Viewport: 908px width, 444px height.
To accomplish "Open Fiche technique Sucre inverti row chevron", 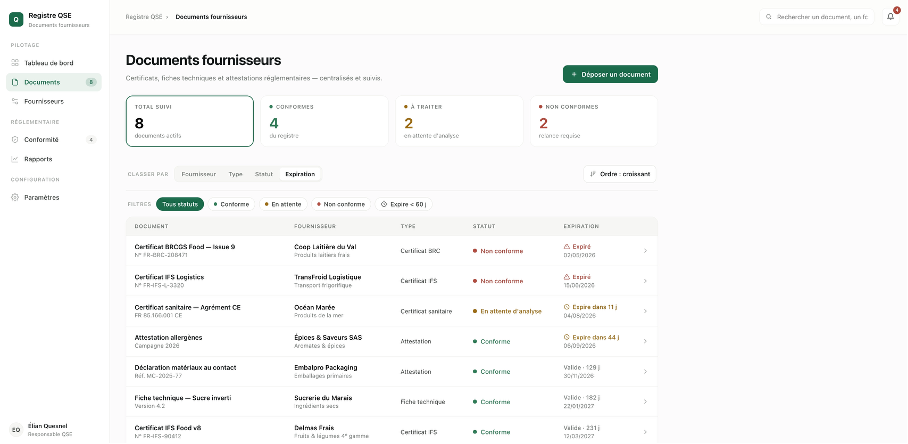I will 645,401.
